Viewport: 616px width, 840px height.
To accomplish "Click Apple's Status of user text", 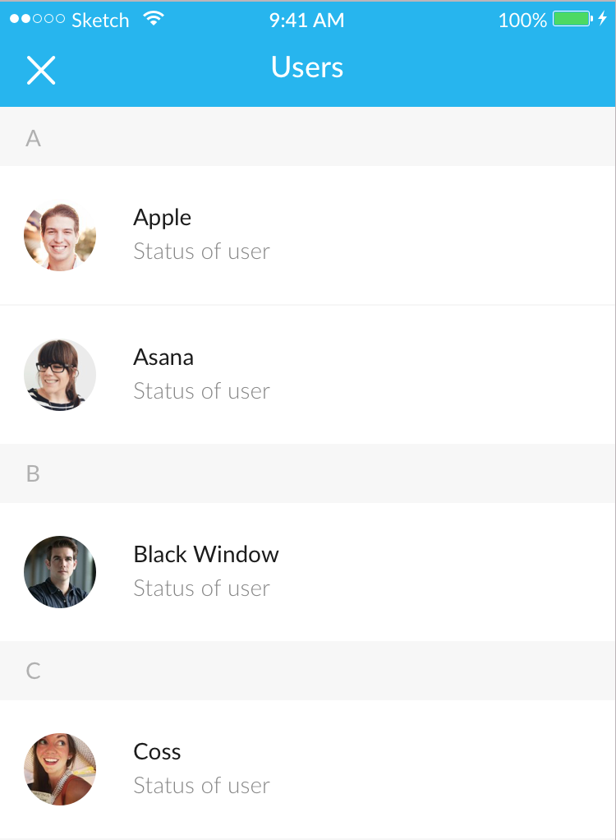I will (202, 252).
